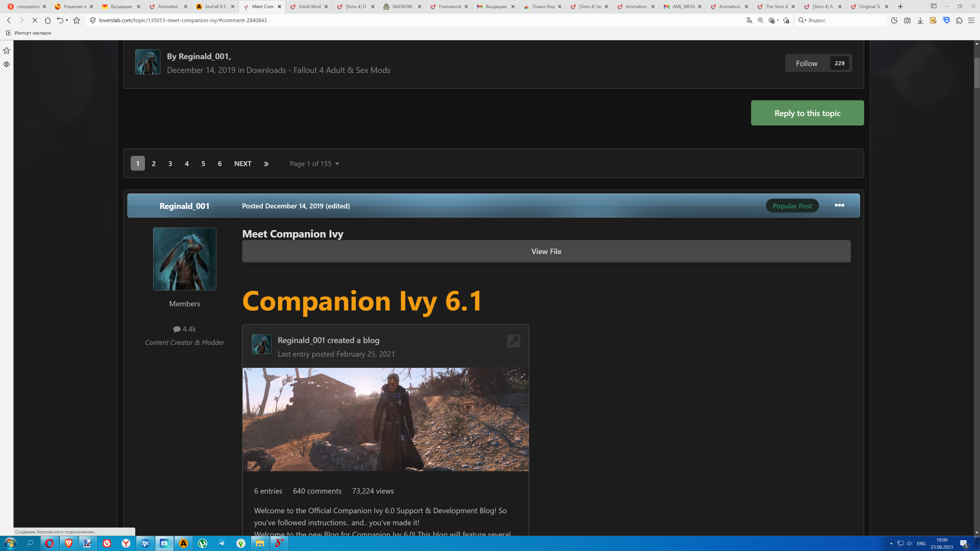The height and width of the screenshot is (551, 980).
Task: Jump to last page double-arrow
Action: 266,164
